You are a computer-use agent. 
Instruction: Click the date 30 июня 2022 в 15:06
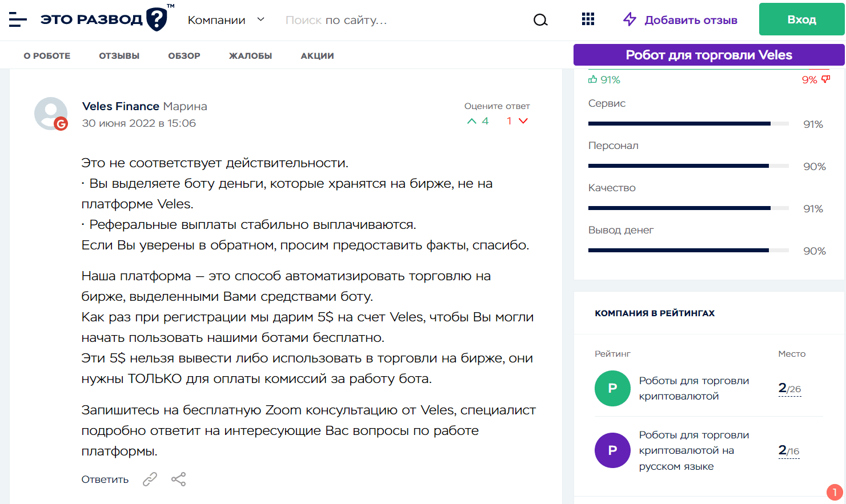tap(139, 123)
